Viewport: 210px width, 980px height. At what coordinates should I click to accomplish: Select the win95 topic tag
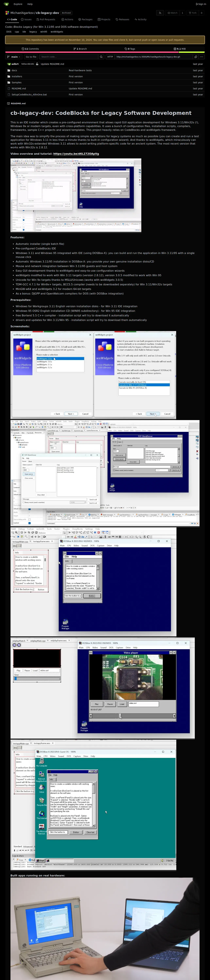point(44,32)
